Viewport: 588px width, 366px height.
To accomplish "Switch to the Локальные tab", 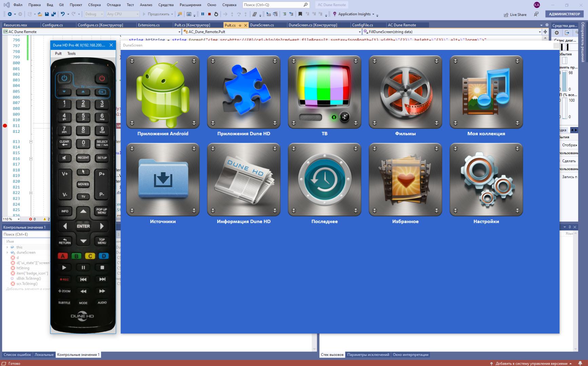I will point(44,355).
